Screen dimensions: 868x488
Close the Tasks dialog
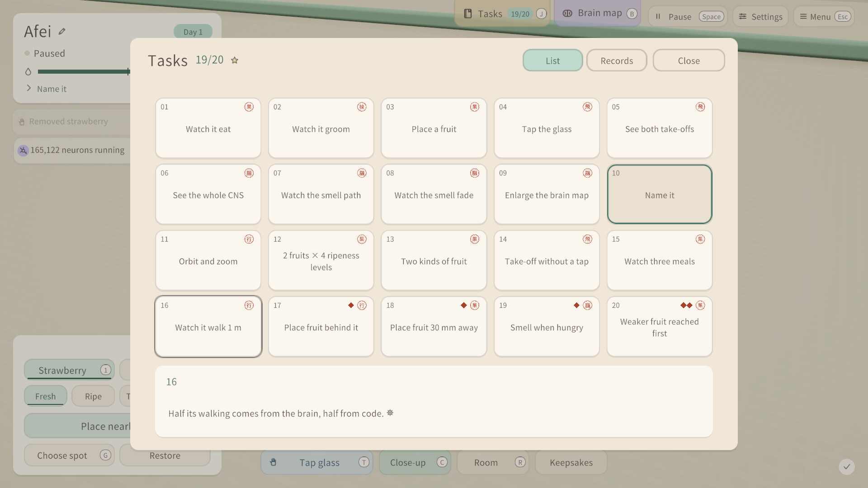point(689,61)
